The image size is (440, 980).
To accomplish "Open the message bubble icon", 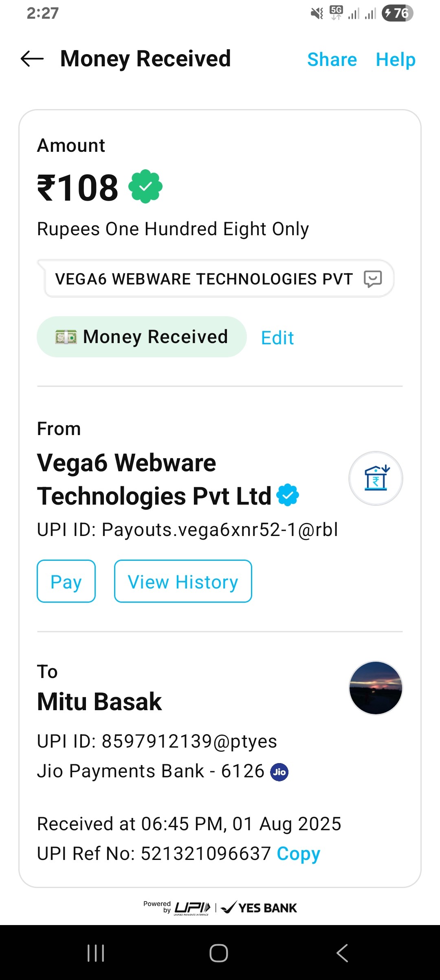I will [x=373, y=279].
